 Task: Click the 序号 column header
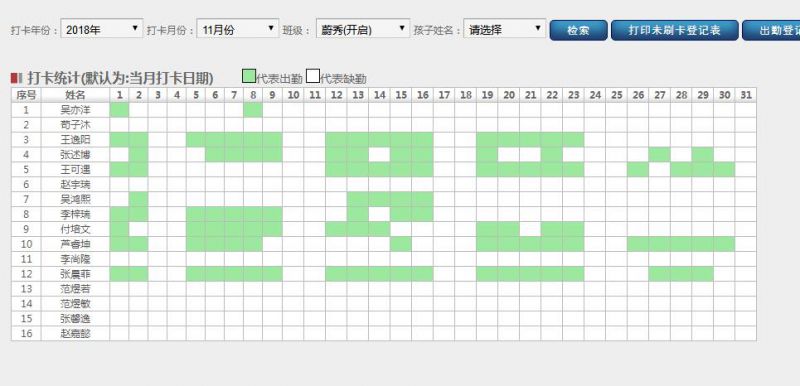27,95
